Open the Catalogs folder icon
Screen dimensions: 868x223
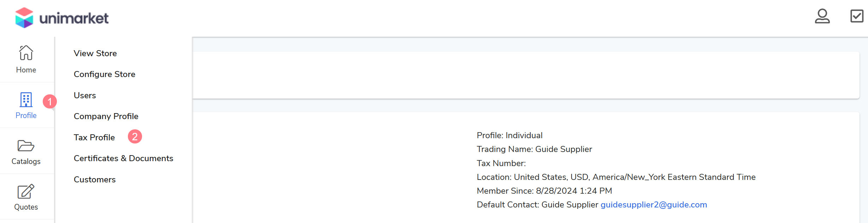coord(26,146)
